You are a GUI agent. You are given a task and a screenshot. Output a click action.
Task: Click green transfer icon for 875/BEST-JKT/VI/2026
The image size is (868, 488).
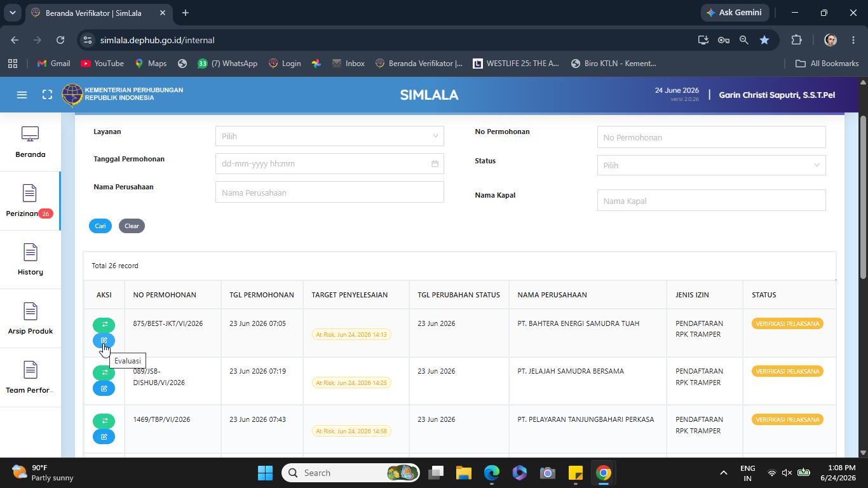(104, 325)
